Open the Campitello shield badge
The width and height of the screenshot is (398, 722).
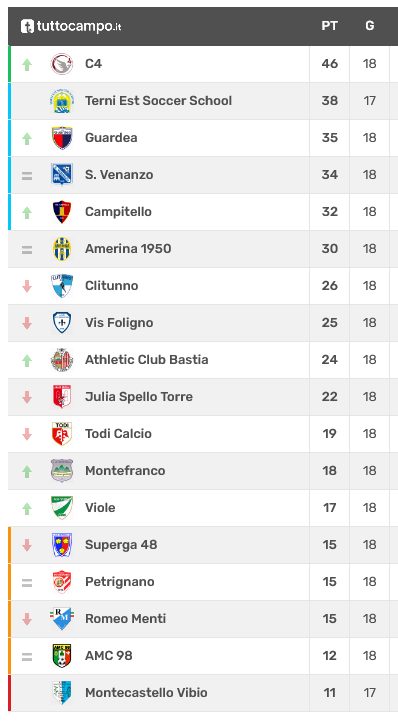62,212
